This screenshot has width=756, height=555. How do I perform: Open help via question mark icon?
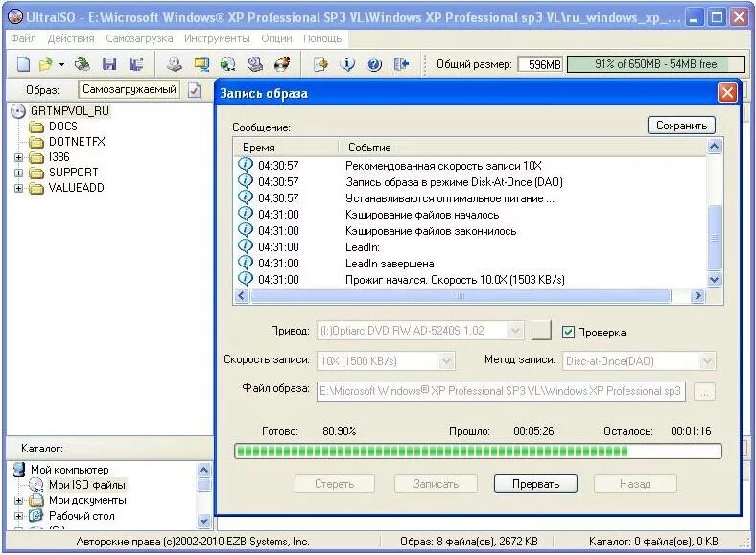[x=374, y=64]
